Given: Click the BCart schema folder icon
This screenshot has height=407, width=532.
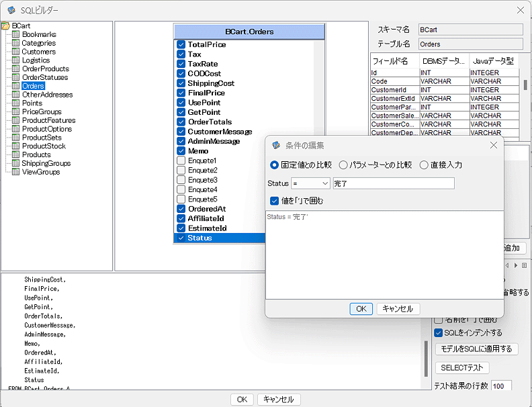Looking at the screenshot, I should point(5,26).
